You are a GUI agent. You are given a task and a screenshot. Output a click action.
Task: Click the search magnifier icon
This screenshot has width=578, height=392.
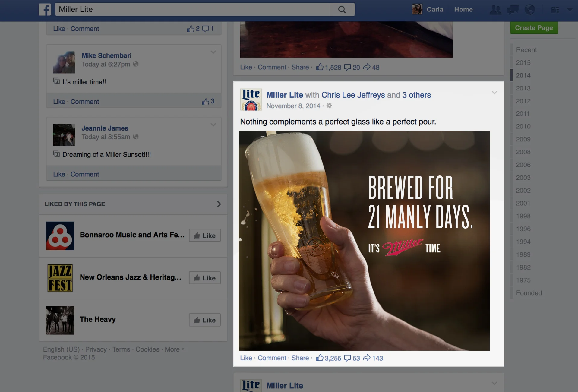(x=342, y=9)
